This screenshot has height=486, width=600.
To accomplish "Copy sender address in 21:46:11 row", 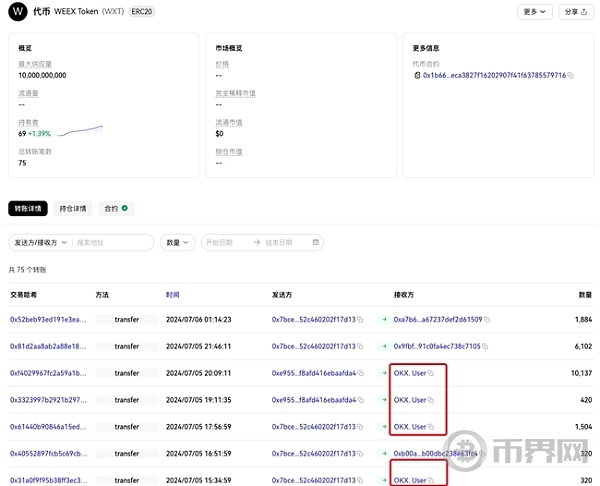I will point(360,346).
